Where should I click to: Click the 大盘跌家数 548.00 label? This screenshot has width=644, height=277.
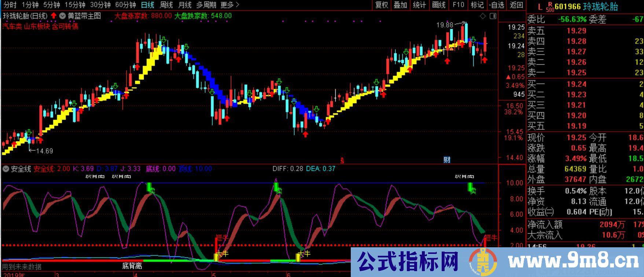pyautogui.click(x=203, y=16)
